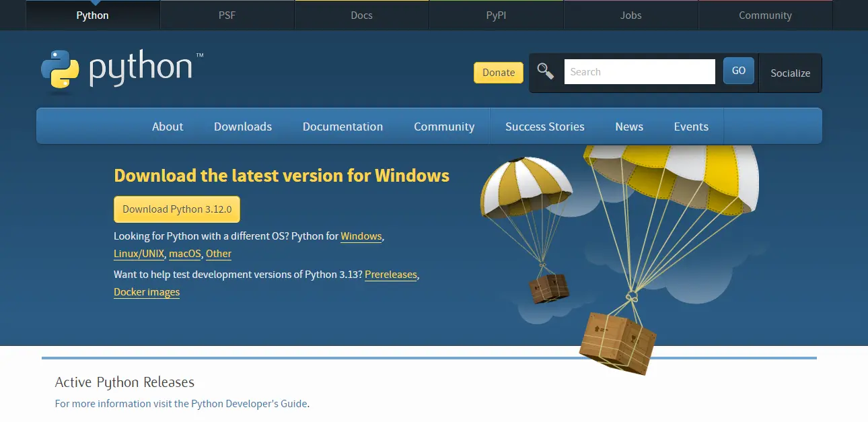Open the Events menu
The width and height of the screenshot is (868, 422).
[691, 126]
